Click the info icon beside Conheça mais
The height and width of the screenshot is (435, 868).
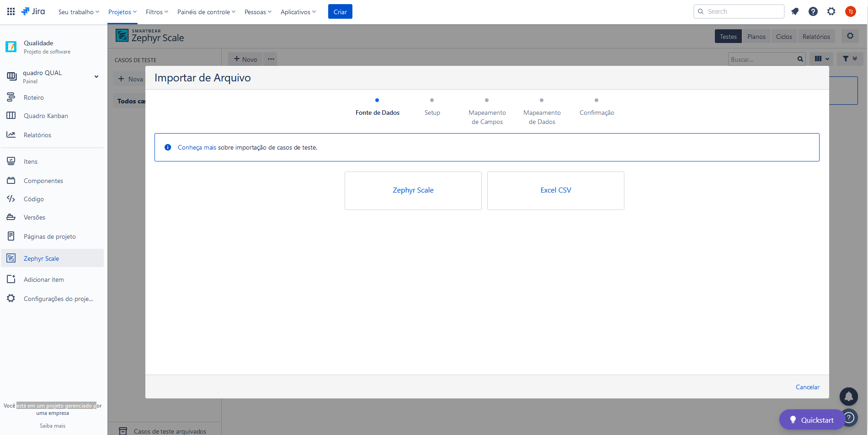pyautogui.click(x=168, y=147)
